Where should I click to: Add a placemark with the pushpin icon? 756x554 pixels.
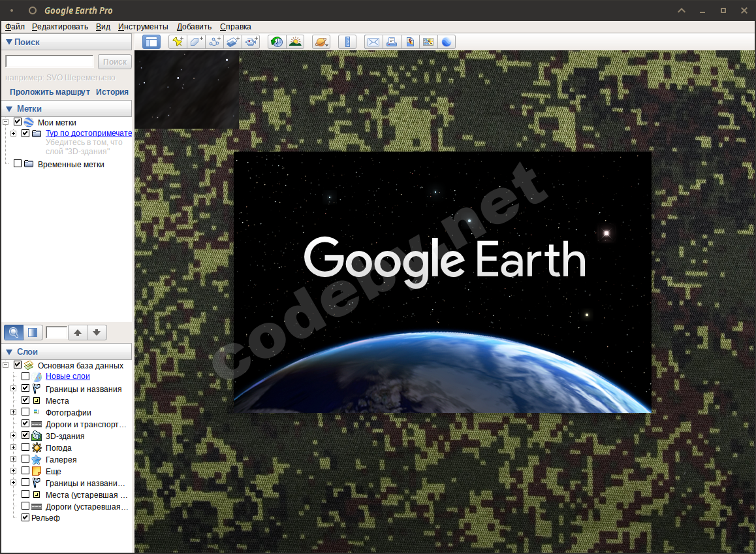tap(178, 42)
